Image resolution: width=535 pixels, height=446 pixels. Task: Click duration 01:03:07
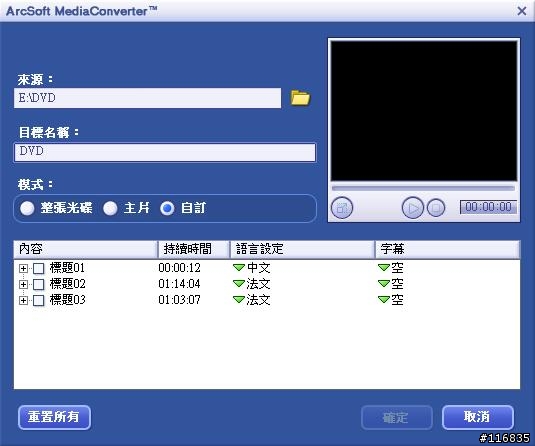click(x=179, y=300)
